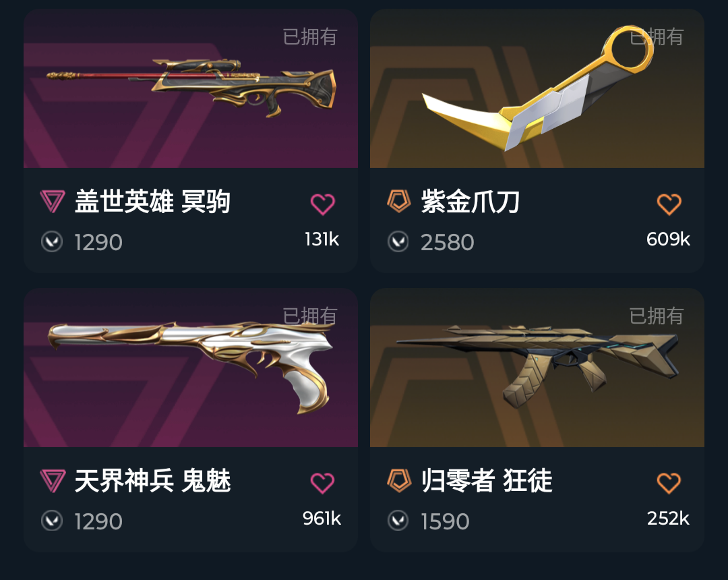Click VP currency icon under 天界神兵 鬼魅
This screenshot has height=580, width=728.
click(x=51, y=521)
